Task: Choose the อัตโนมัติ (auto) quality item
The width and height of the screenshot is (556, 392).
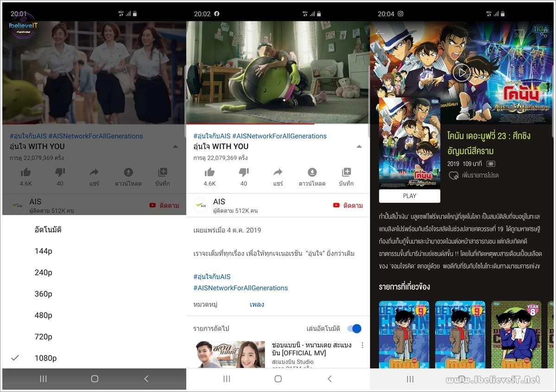Action: tap(48, 230)
